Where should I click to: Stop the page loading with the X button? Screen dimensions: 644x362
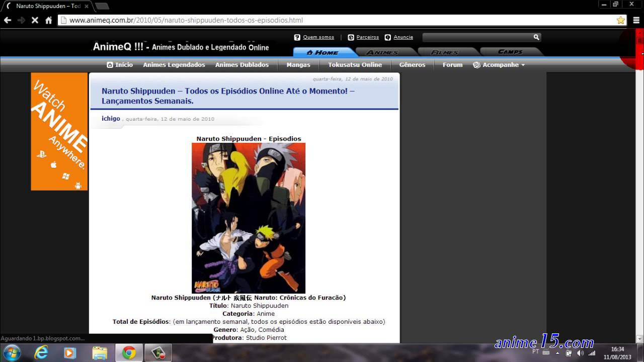click(35, 20)
